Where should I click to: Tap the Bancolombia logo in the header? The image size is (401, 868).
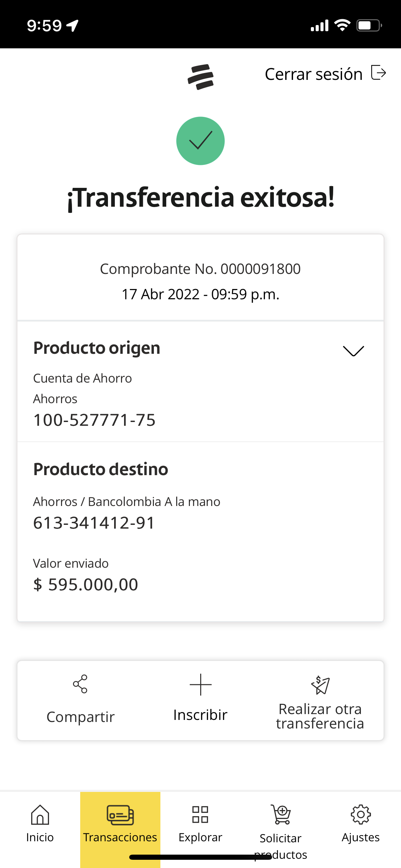[200, 77]
